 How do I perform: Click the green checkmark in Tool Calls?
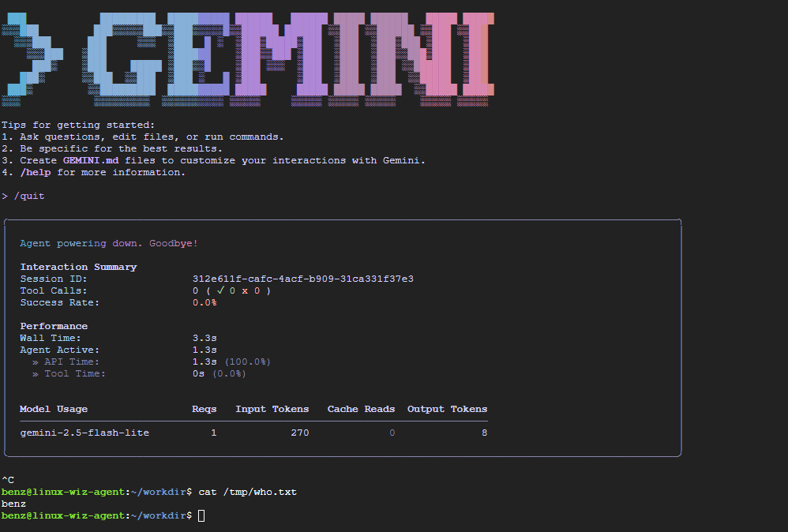pyautogui.click(x=221, y=290)
